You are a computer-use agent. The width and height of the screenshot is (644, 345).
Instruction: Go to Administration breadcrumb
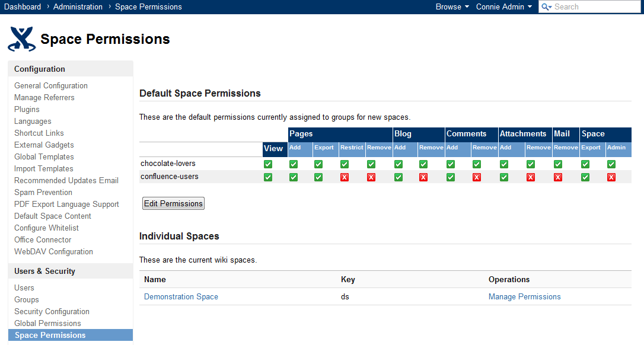[78, 7]
